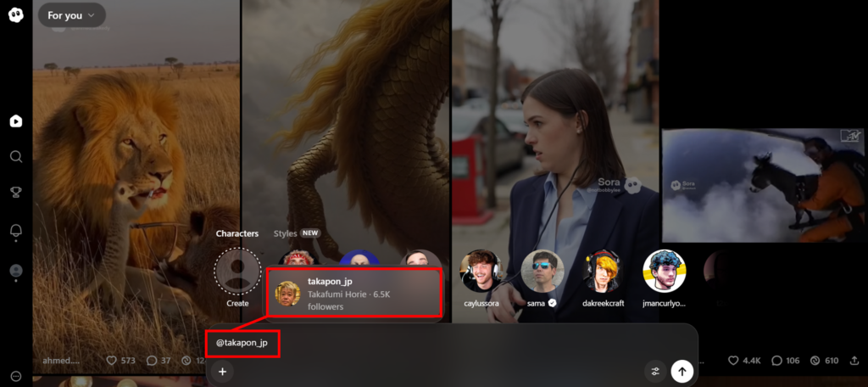868x387 pixels.
Task: Open the more options ellipsis in the sidebar
Action: click(x=15, y=376)
